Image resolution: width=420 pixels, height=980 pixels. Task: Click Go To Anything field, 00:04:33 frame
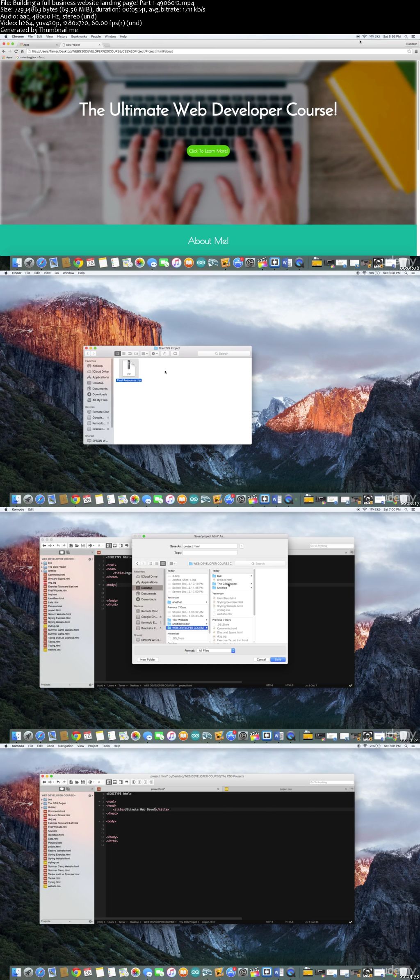click(x=331, y=782)
